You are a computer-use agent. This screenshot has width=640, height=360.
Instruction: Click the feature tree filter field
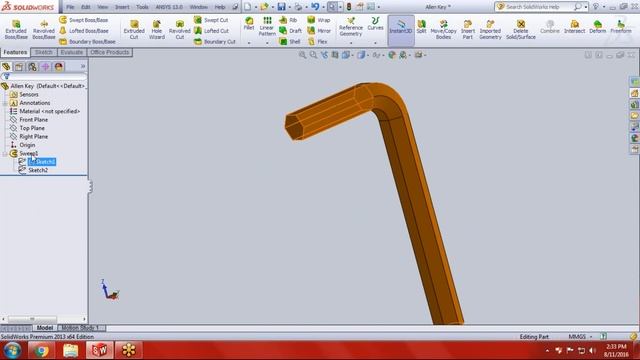coord(44,76)
